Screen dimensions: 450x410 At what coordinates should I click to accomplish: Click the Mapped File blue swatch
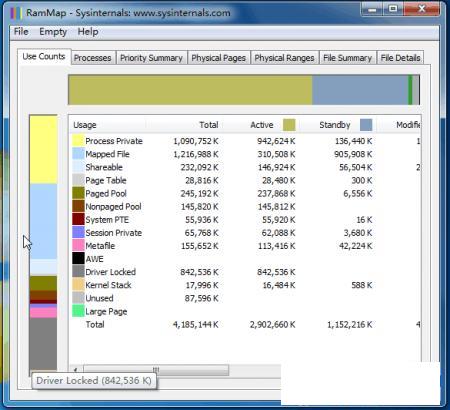78,154
